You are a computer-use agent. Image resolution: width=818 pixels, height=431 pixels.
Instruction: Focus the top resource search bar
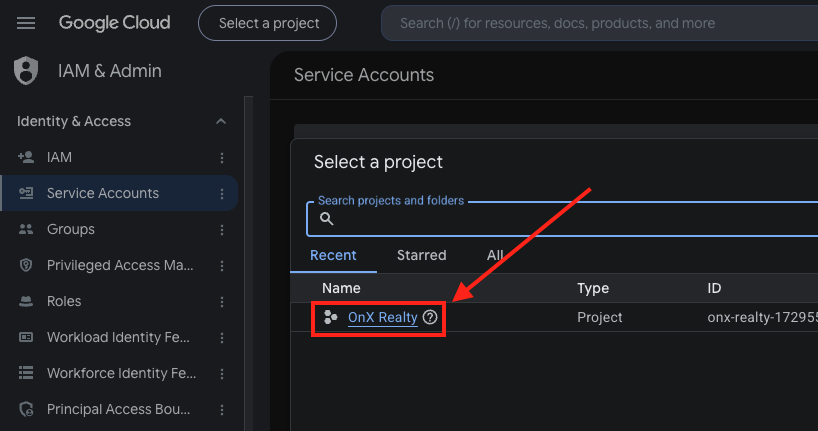[599, 23]
